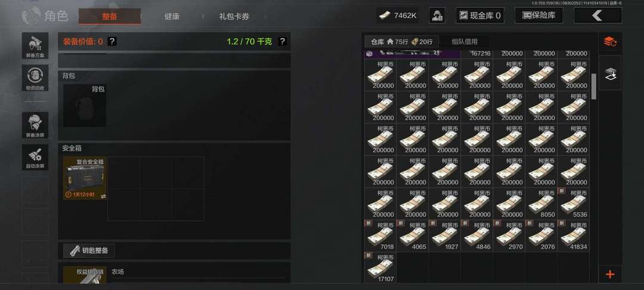Click the 钥匙整备 key button

point(89,251)
